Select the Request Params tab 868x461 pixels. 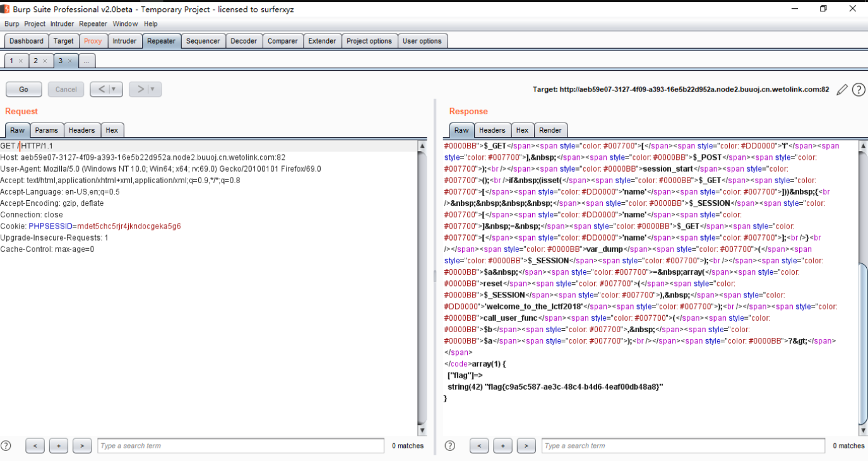(x=47, y=130)
